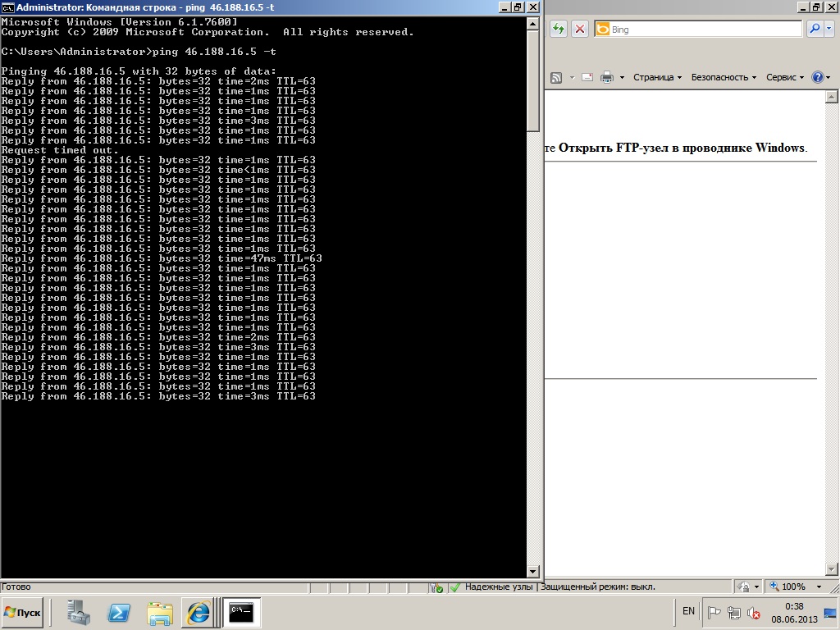This screenshot has height=630, width=840.
Task: Open the Сервис menu
Action: [785, 77]
